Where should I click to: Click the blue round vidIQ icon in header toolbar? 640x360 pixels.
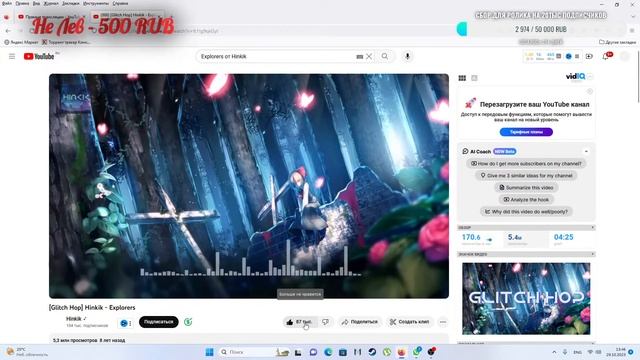coord(569,56)
